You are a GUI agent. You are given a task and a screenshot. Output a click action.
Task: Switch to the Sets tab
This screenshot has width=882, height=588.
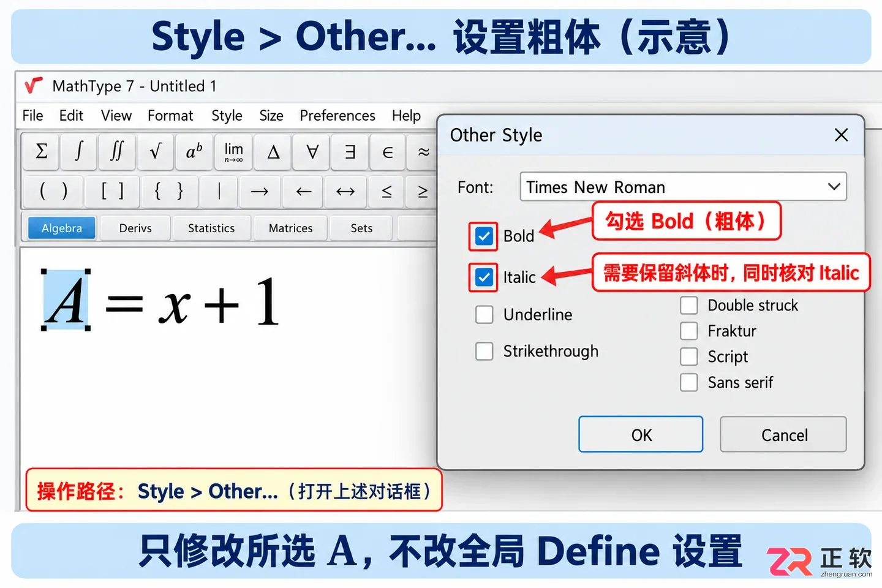361,228
